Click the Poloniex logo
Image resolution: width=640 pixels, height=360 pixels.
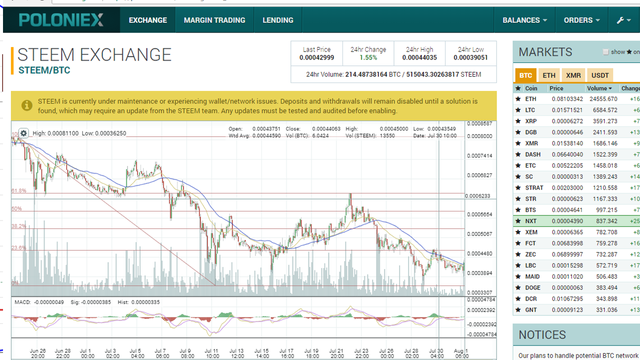[x=61, y=20]
